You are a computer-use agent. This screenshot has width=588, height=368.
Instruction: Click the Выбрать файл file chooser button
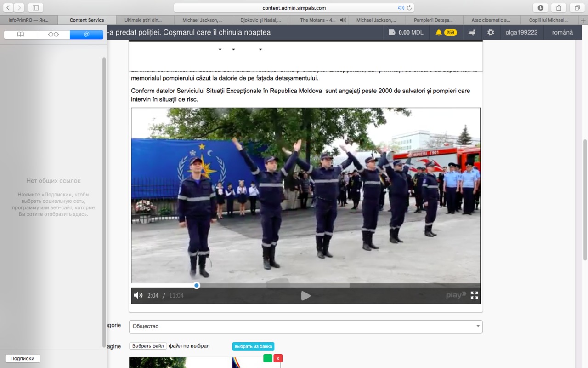click(x=148, y=346)
